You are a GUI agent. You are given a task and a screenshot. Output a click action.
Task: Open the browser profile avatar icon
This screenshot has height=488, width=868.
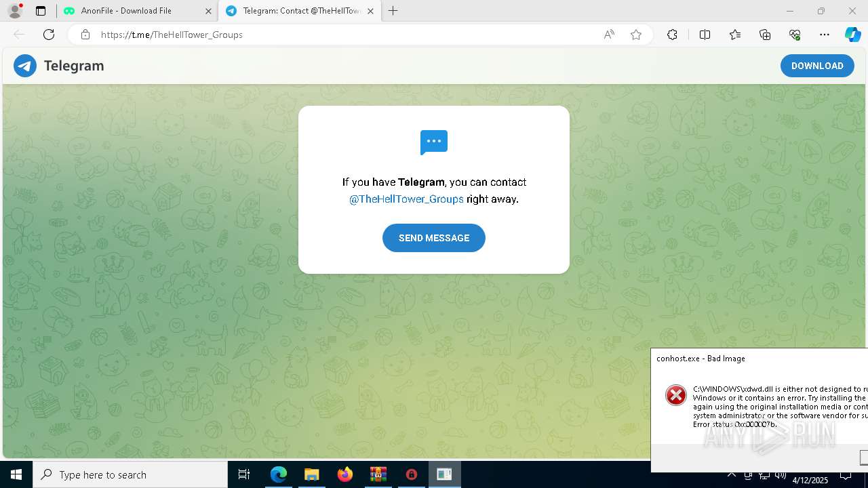point(15,11)
